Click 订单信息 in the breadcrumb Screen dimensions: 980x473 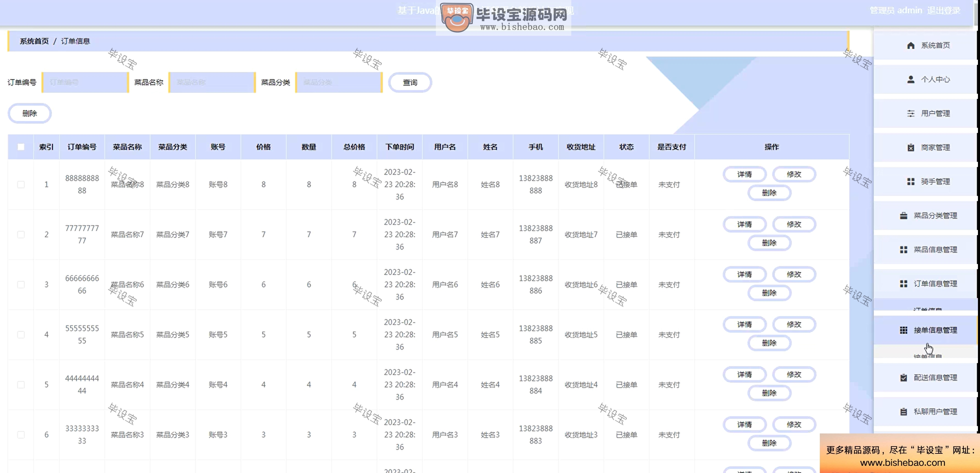tap(75, 41)
